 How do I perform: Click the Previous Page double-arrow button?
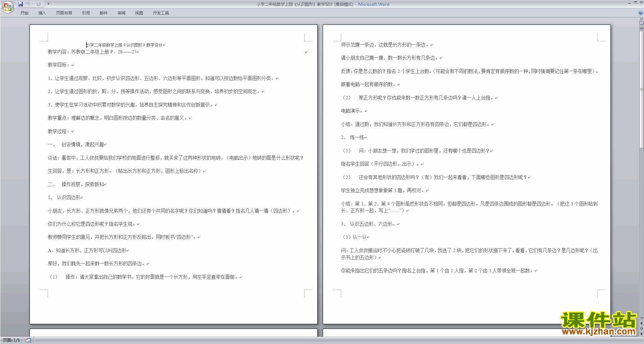(641, 324)
